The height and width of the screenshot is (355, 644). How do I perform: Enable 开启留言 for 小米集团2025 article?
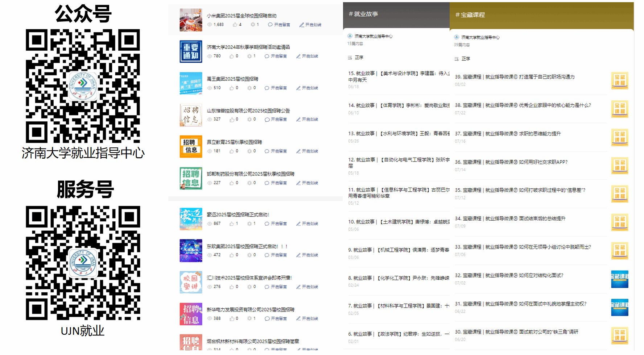click(279, 25)
